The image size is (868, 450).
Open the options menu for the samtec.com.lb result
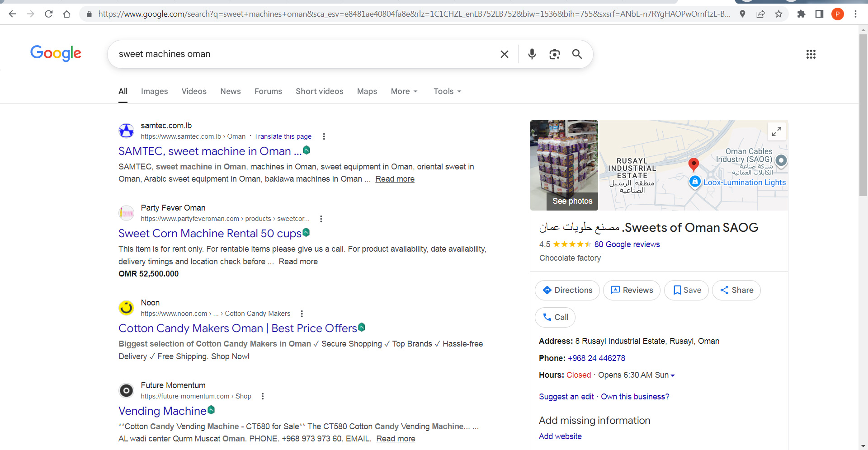324,136
